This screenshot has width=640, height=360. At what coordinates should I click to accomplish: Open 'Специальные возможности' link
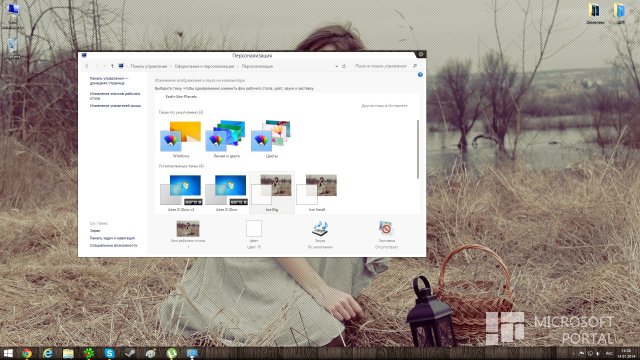coord(113,245)
